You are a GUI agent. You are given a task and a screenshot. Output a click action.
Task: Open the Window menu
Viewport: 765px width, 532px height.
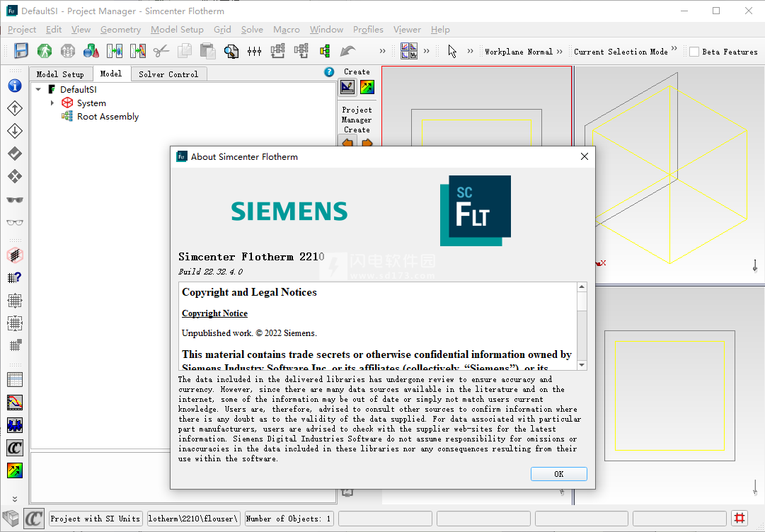coord(326,30)
